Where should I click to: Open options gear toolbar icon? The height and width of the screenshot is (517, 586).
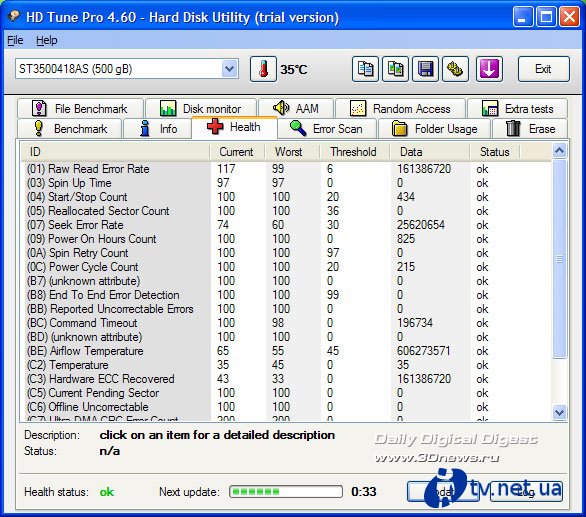coord(455,69)
